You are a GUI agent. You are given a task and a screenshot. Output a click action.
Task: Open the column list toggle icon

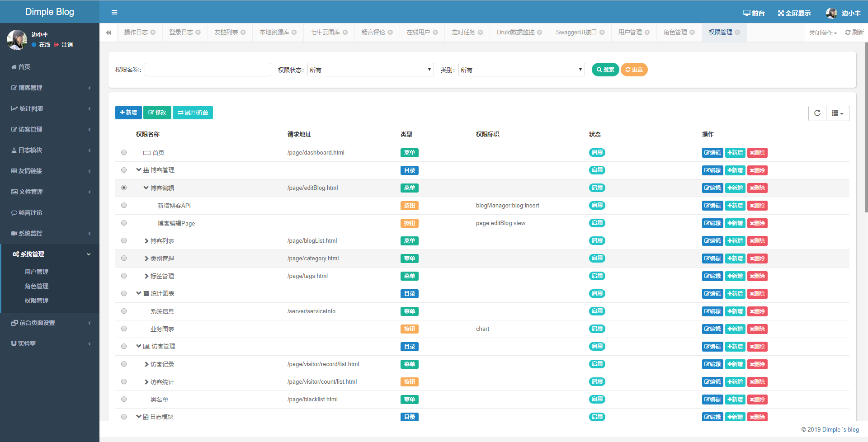[x=838, y=113]
